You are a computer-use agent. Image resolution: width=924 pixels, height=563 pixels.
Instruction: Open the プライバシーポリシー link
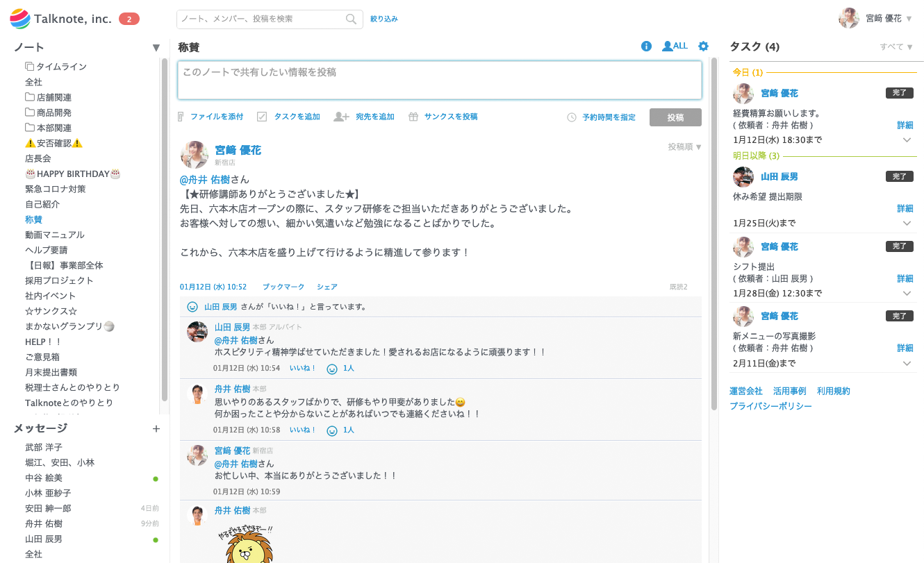pyautogui.click(x=770, y=406)
